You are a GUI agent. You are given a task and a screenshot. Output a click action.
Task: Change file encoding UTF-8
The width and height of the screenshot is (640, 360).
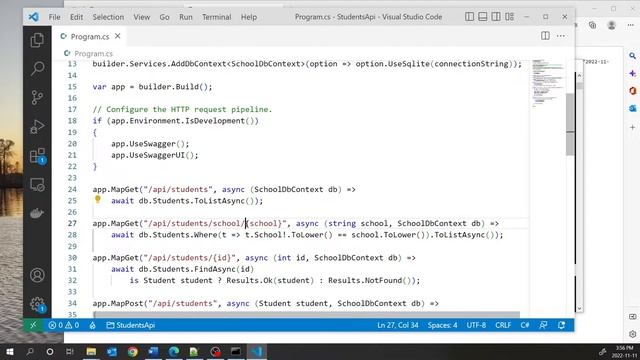(476, 325)
